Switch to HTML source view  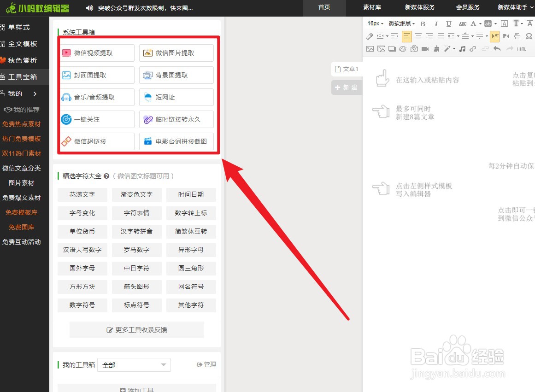pyautogui.click(x=521, y=49)
